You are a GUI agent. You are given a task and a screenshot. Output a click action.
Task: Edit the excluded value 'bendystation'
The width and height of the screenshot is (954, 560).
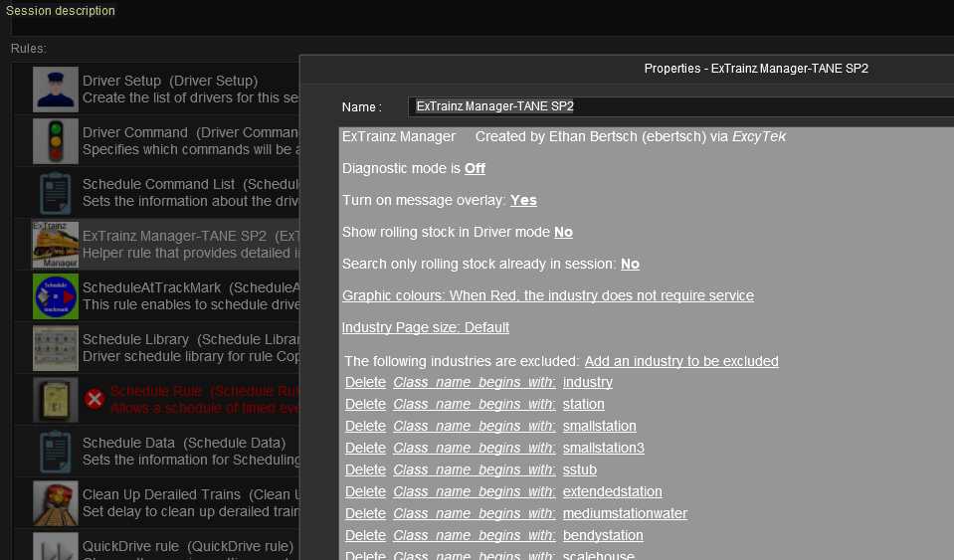tap(602, 536)
